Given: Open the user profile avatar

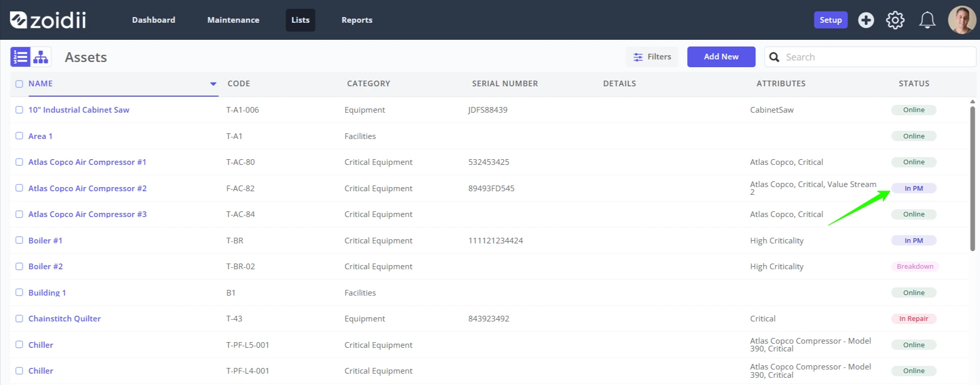Looking at the screenshot, I should click(x=962, y=20).
